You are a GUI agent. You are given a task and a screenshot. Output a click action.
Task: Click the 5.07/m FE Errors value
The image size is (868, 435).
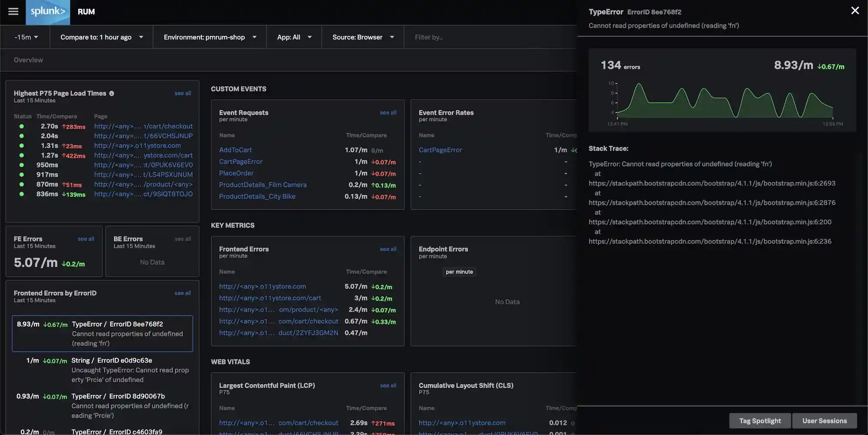pos(36,262)
